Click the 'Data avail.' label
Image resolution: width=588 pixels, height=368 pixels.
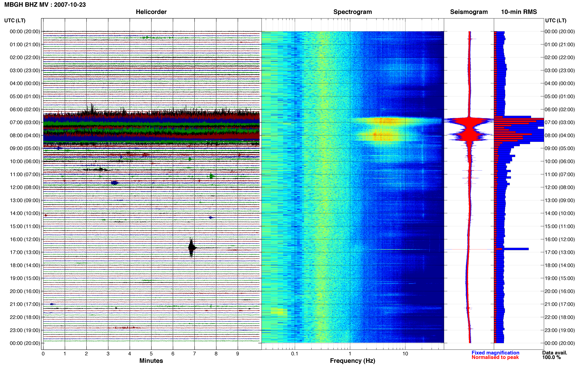[x=555, y=353]
